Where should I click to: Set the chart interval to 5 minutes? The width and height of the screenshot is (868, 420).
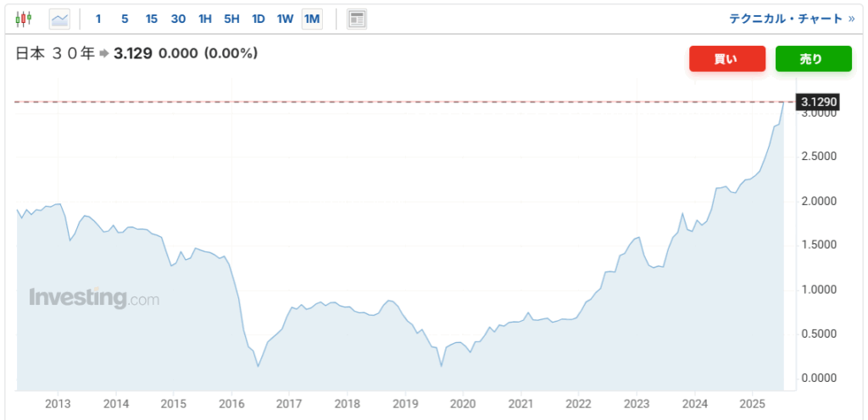click(x=125, y=19)
